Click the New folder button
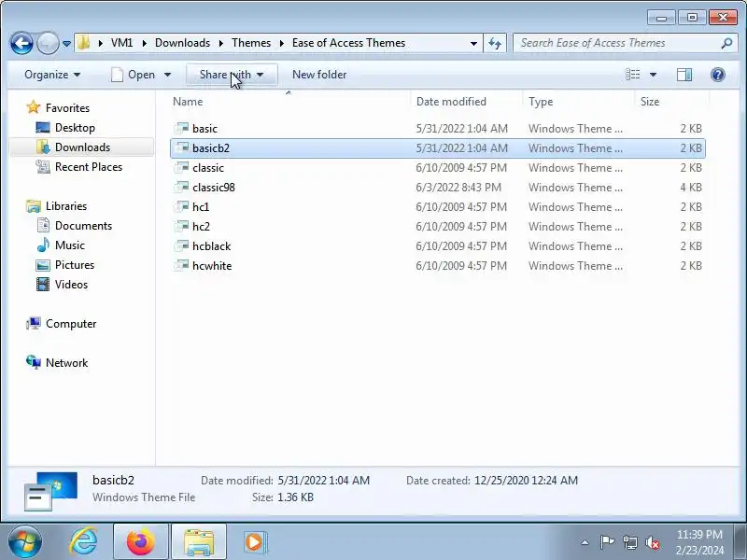 pyautogui.click(x=319, y=75)
